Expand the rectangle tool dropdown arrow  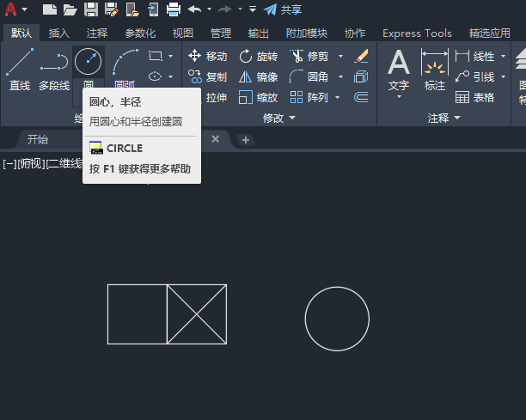(x=170, y=56)
